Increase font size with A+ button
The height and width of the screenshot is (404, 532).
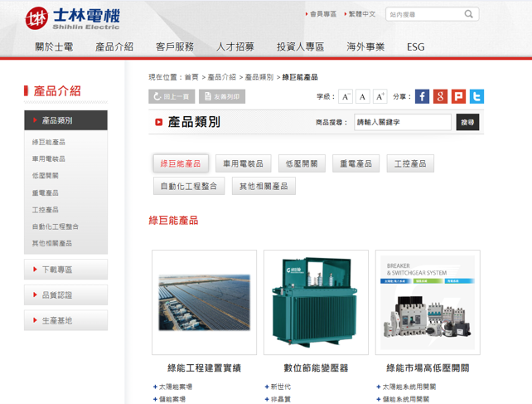[x=380, y=96]
